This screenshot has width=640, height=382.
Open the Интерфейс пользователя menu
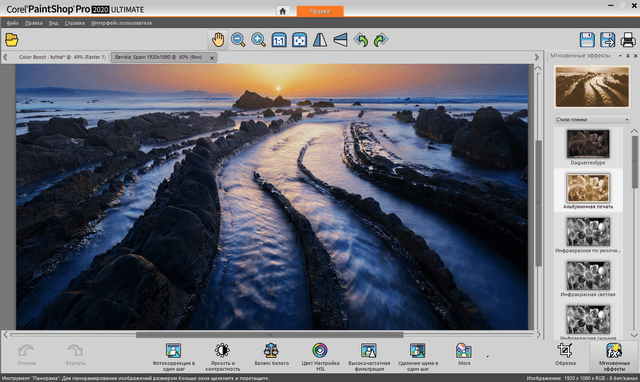click(x=122, y=23)
